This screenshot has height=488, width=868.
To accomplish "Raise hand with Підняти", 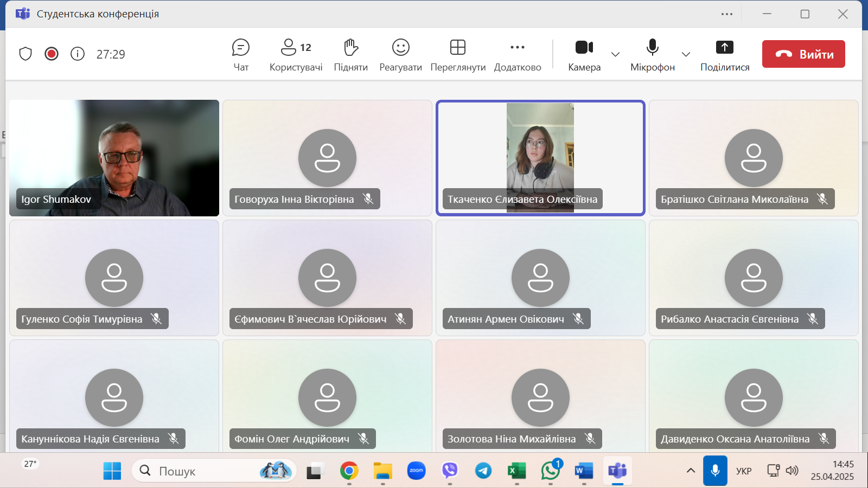I will (351, 55).
